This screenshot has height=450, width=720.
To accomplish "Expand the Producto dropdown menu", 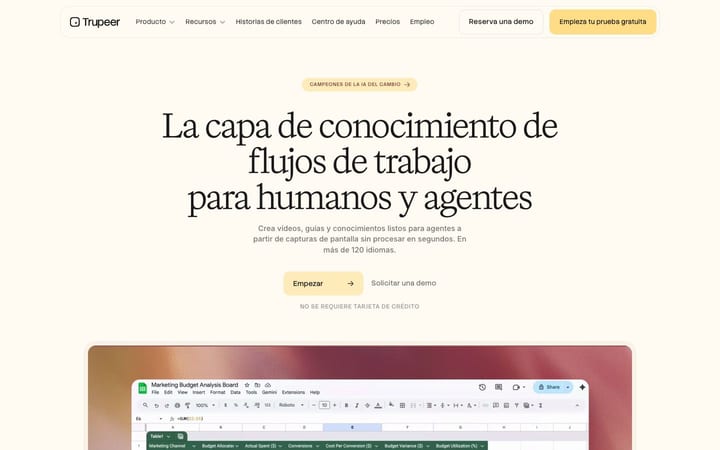I will 155,22.
